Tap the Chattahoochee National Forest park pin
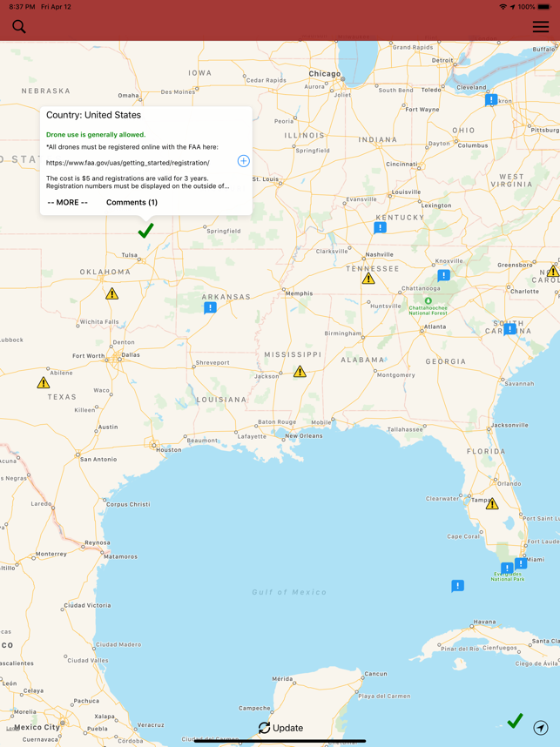This screenshot has height=747, width=560. (x=428, y=300)
